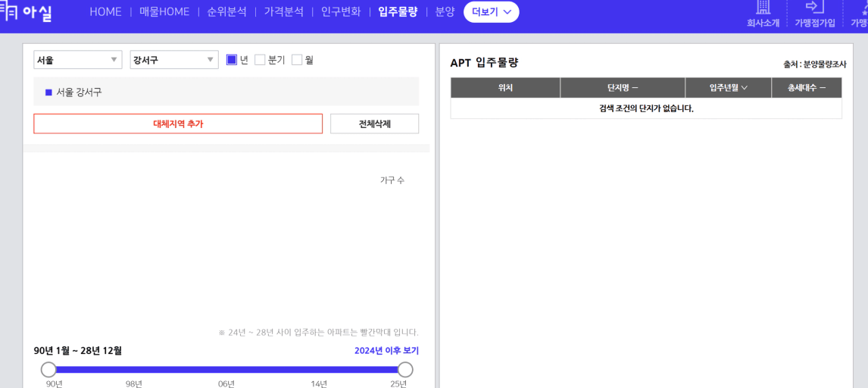The width and height of the screenshot is (868, 388).
Task: Click right slider handle at 25년
Action: click(x=406, y=370)
